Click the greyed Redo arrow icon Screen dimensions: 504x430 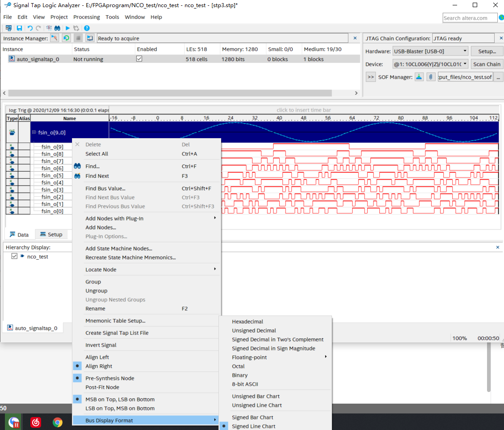point(38,28)
